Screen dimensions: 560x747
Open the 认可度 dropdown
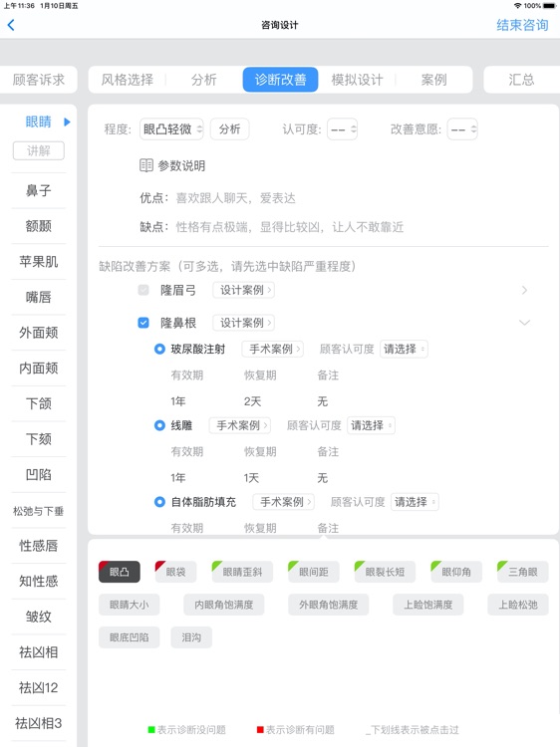point(342,129)
